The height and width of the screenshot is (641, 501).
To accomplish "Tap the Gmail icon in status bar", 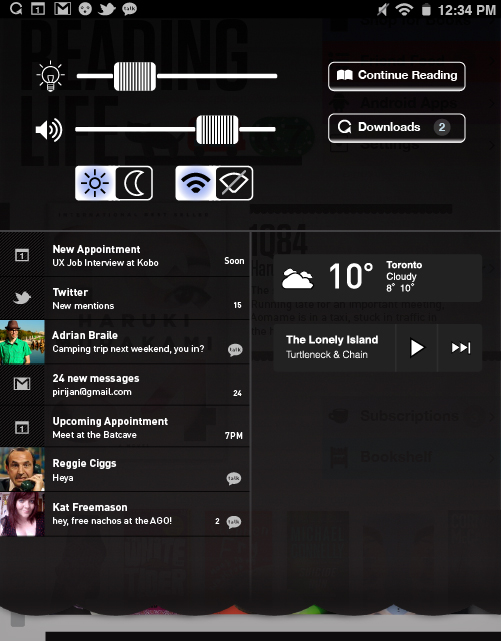I will coord(63,9).
